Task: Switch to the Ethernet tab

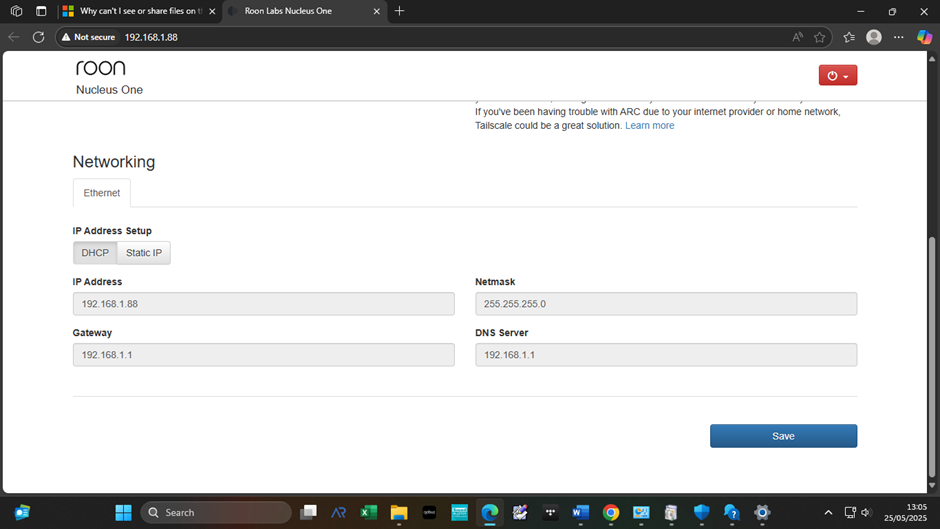Action: 101,193
